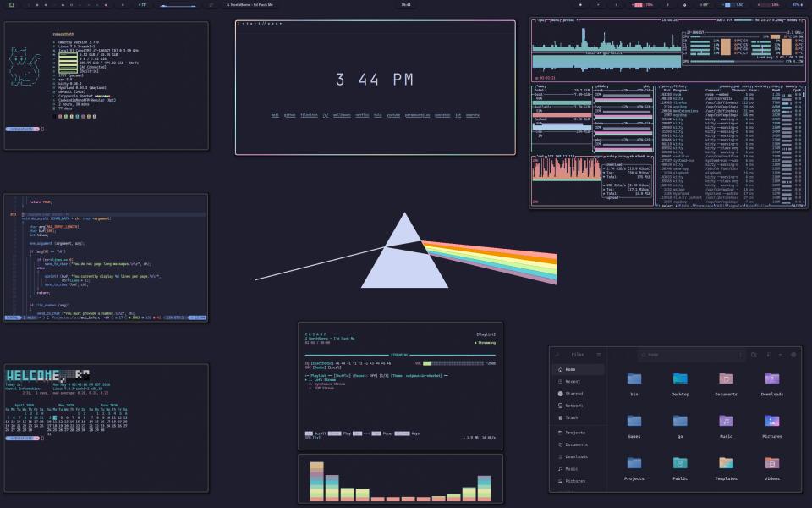This screenshot has width=812, height=508.
Task: Open the mail link on start page
Action: (x=275, y=116)
